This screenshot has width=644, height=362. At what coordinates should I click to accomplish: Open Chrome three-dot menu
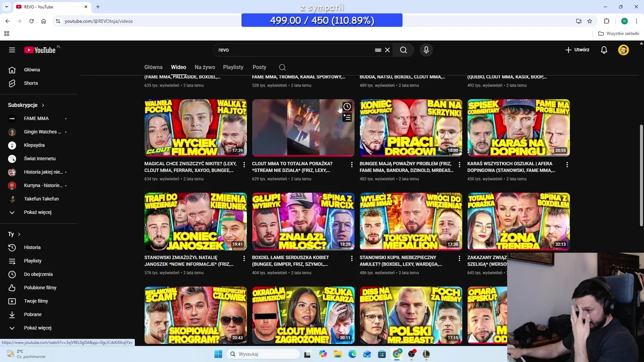point(637,21)
